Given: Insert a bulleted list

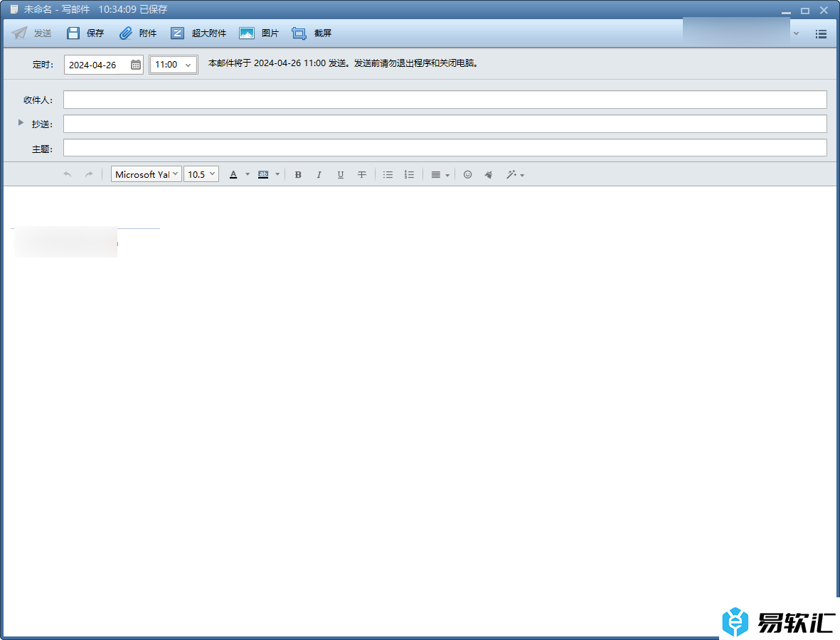Looking at the screenshot, I should [x=388, y=175].
